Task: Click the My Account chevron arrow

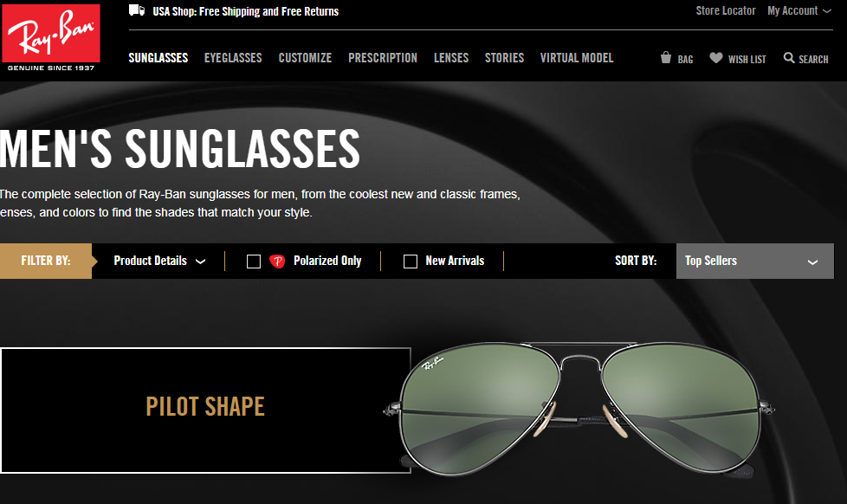Action: point(827,10)
